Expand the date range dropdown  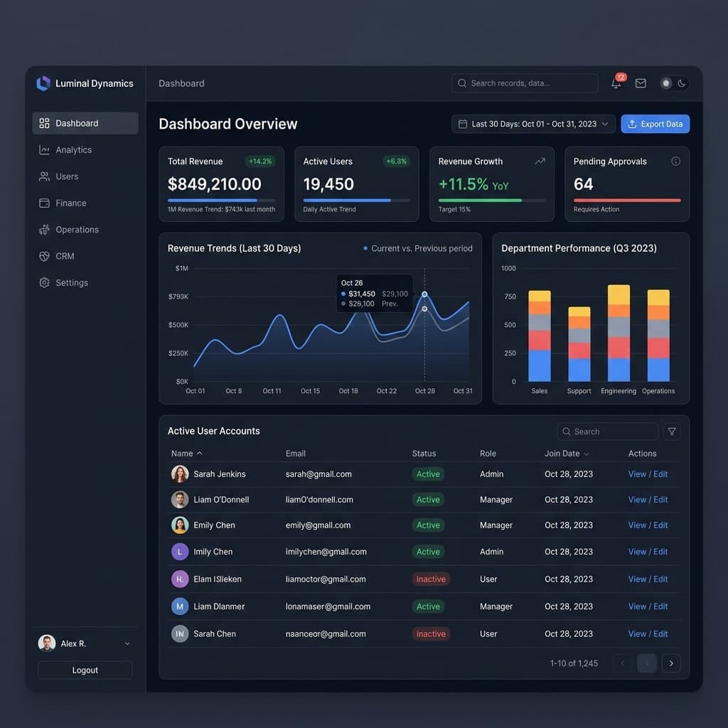[533, 124]
